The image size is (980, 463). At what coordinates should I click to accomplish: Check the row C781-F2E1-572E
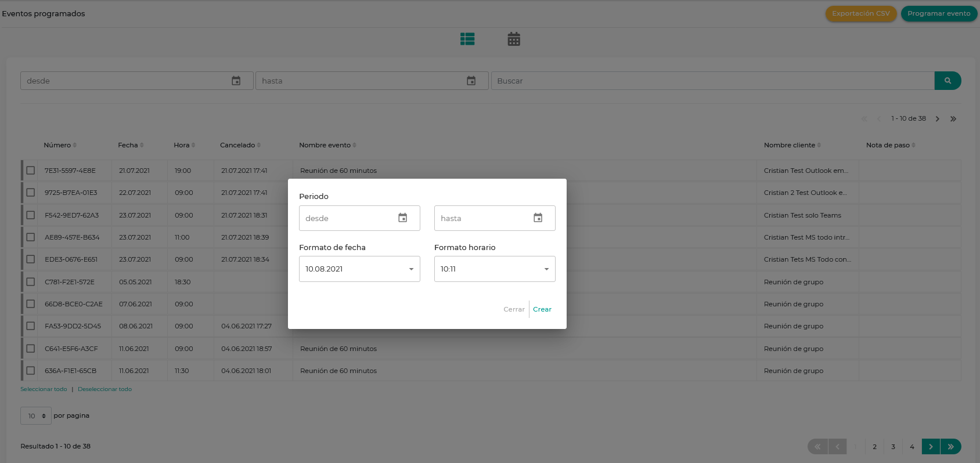[x=31, y=282]
